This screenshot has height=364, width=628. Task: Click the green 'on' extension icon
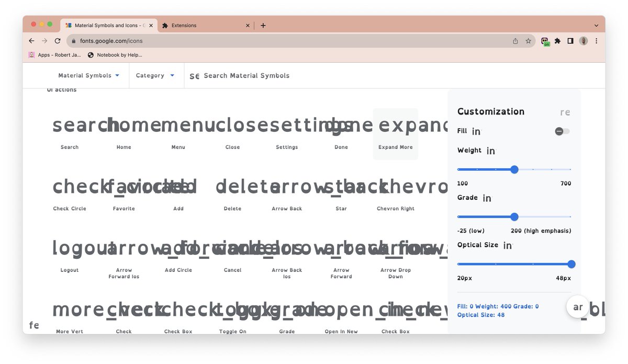(545, 41)
